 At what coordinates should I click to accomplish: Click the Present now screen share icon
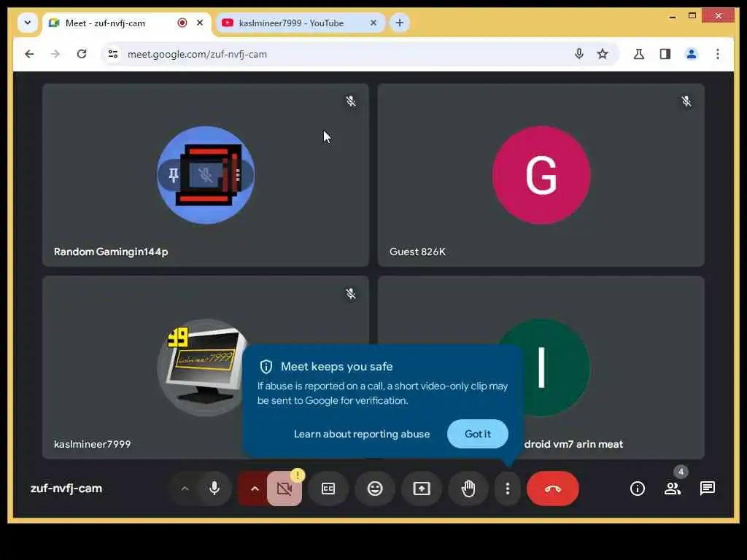[421, 488]
